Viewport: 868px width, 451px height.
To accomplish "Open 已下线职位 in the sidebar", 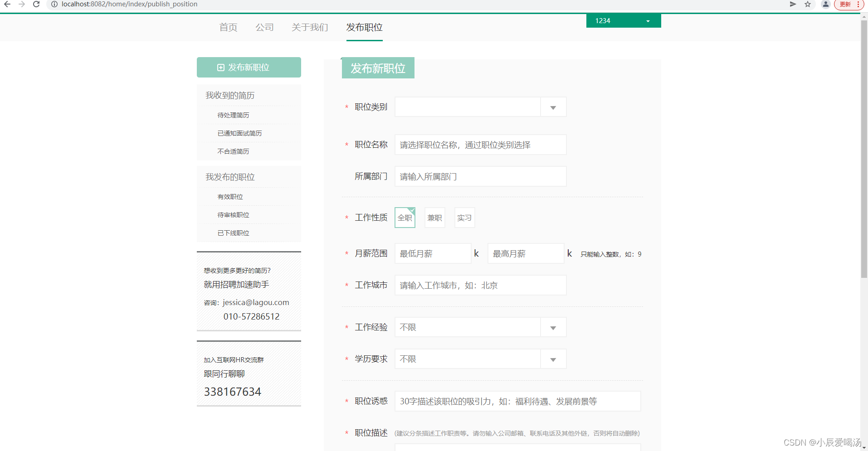I will coord(233,233).
